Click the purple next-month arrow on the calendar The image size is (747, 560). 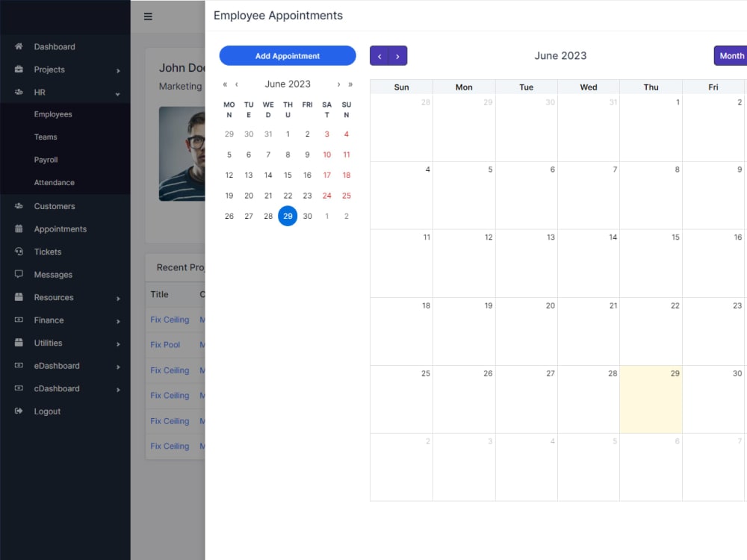point(397,56)
